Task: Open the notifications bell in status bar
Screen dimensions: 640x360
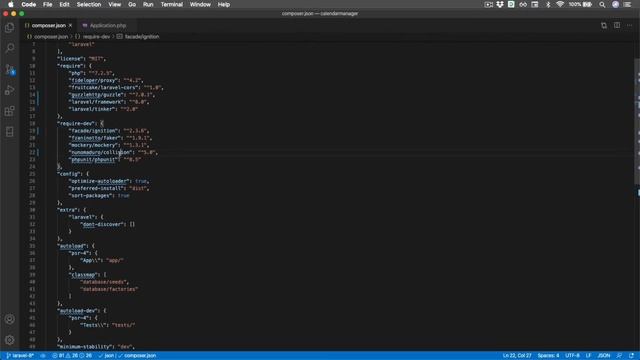Action: [x=631, y=356]
